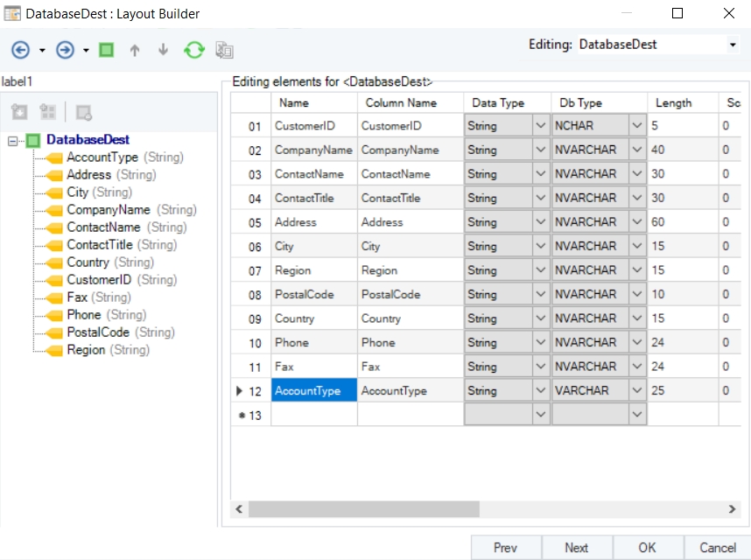The width and height of the screenshot is (751, 560).
Task: Click the copy layout toolbar icon
Action: coord(224,50)
